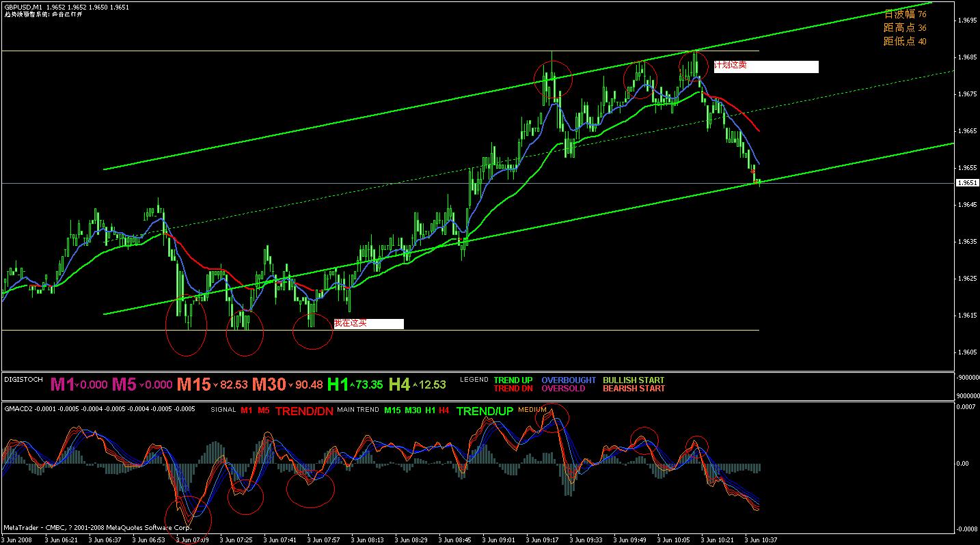Select the M15 stochastic reading 82.53
980x545 pixels.
point(233,385)
